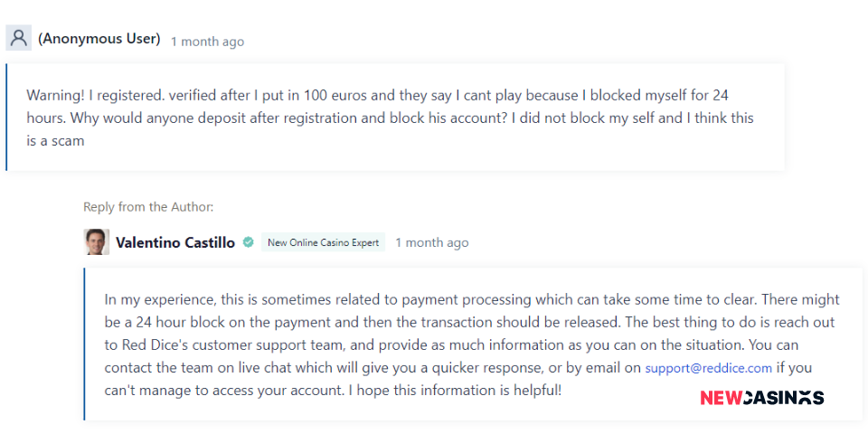Click the "In my experience" opening of reply
This screenshot has height=434, width=868.
156,299
